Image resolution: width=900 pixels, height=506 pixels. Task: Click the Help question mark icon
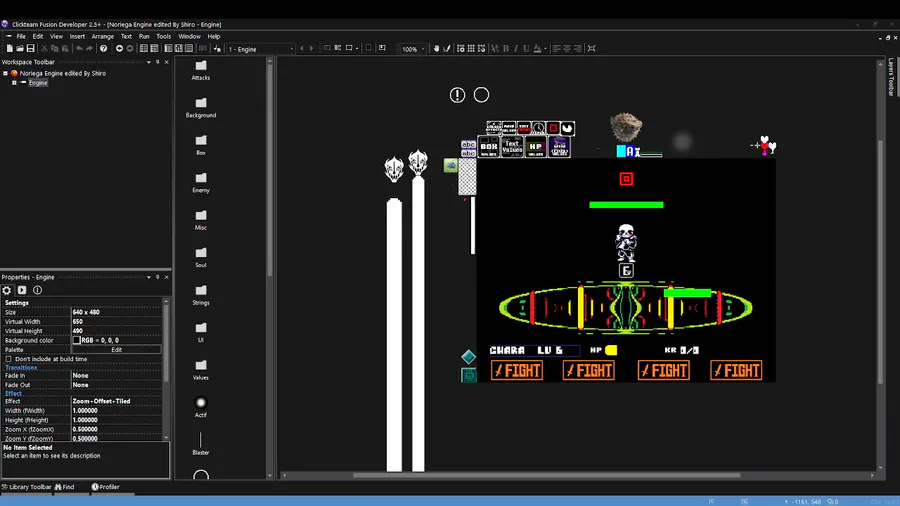pos(103,49)
